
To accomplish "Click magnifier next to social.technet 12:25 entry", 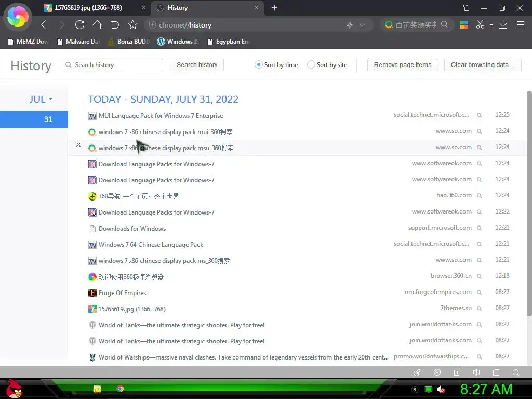I will point(480,115).
